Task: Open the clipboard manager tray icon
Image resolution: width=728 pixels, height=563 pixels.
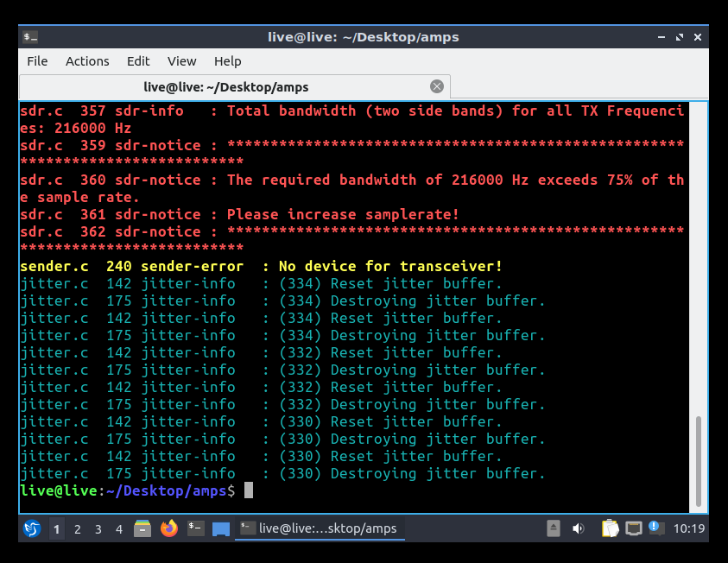Action: tap(610, 528)
